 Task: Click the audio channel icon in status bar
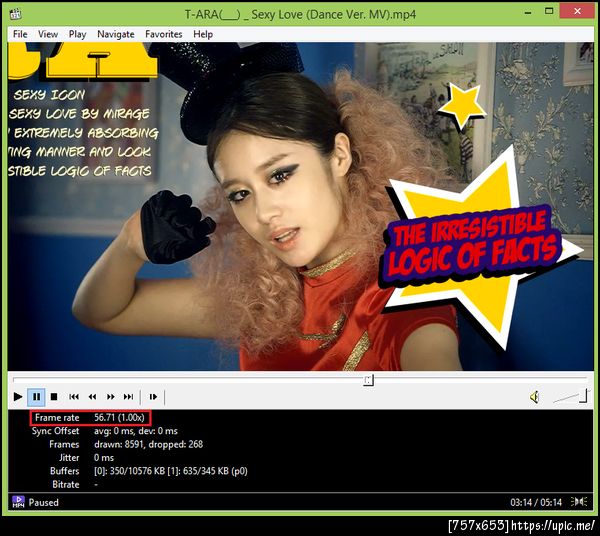coord(579,502)
